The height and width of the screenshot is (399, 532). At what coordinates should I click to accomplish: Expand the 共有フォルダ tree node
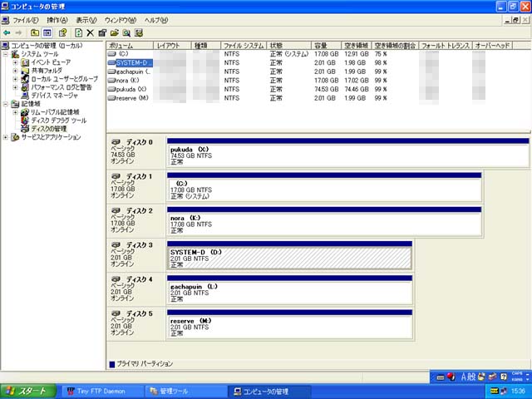click(15, 71)
